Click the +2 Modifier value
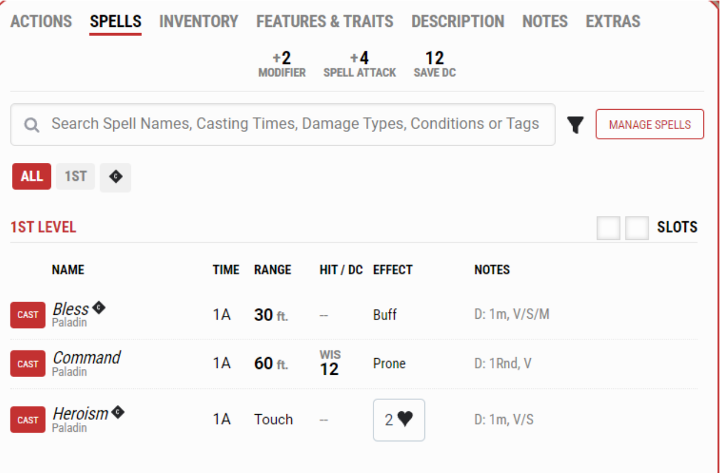The image size is (720, 473). click(x=281, y=58)
